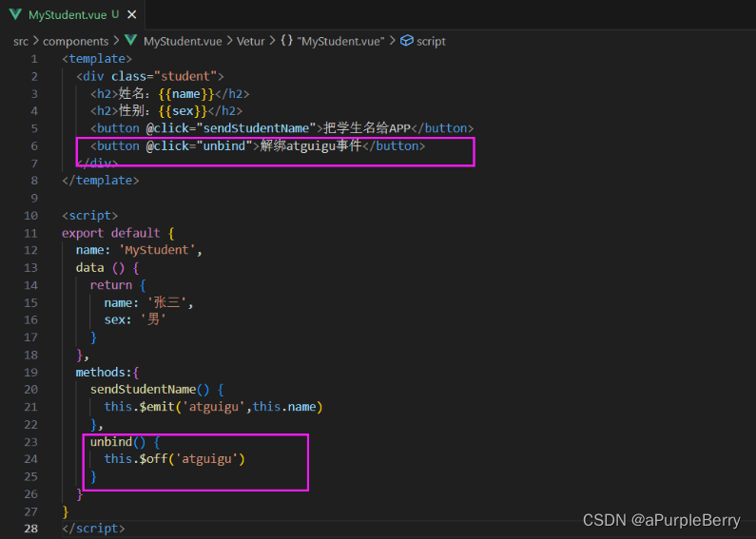Screen dimensions: 756x539
Task: Open the src breadcrumb segment
Action: point(21,42)
